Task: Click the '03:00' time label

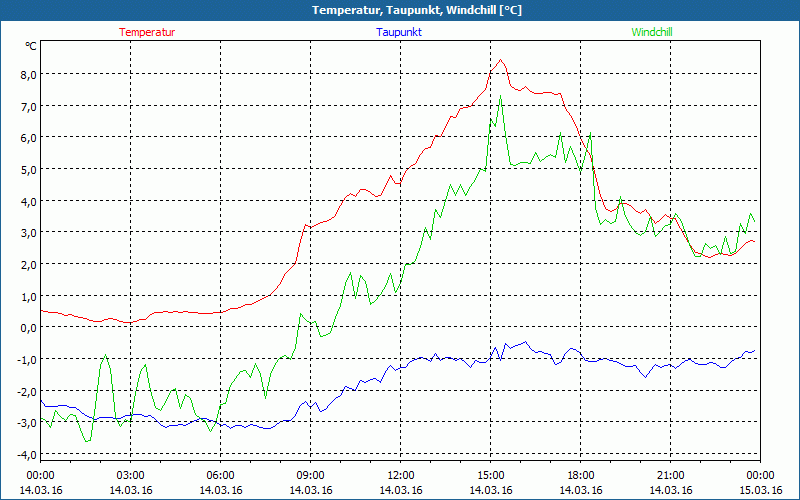Action: click(x=131, y=476)
